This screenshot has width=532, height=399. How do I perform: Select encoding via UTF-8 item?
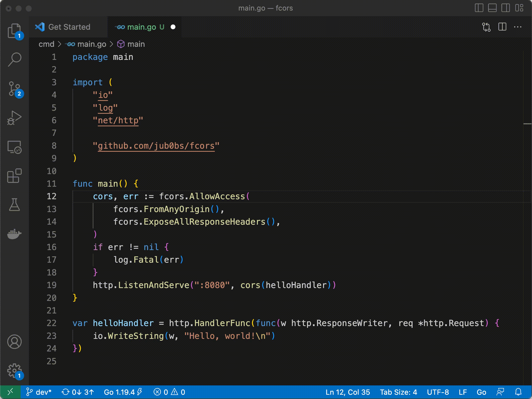point(438,392)
